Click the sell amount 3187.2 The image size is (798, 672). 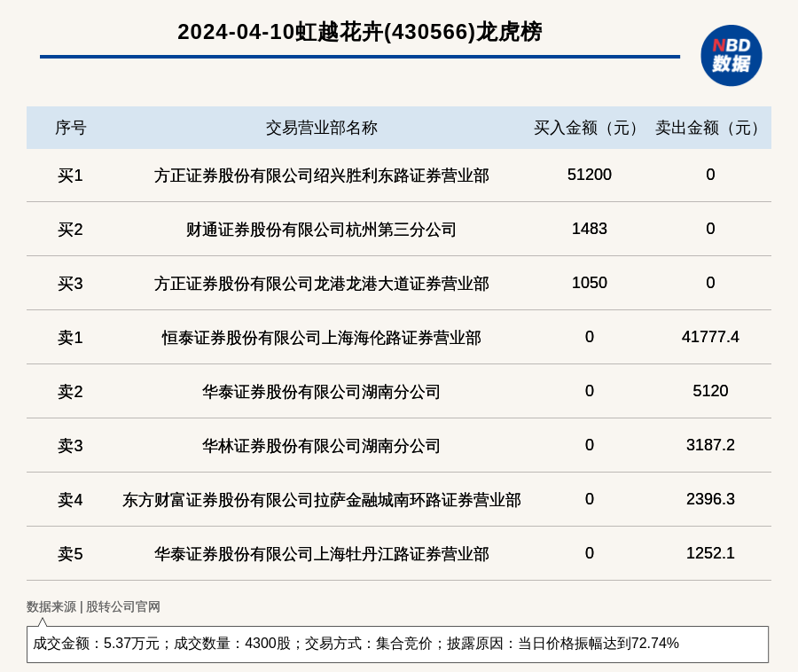point(710,445)
